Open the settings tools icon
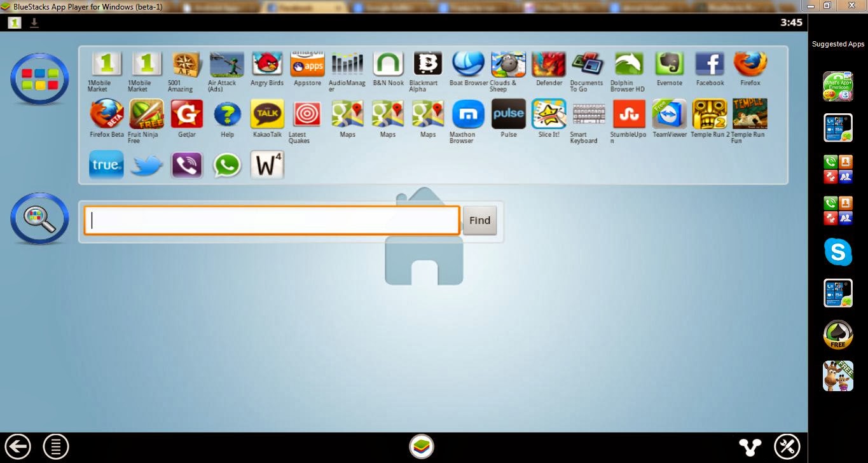The height and width of the screenshot is (463, 868). pyautogui.click(x=787, y=446)
